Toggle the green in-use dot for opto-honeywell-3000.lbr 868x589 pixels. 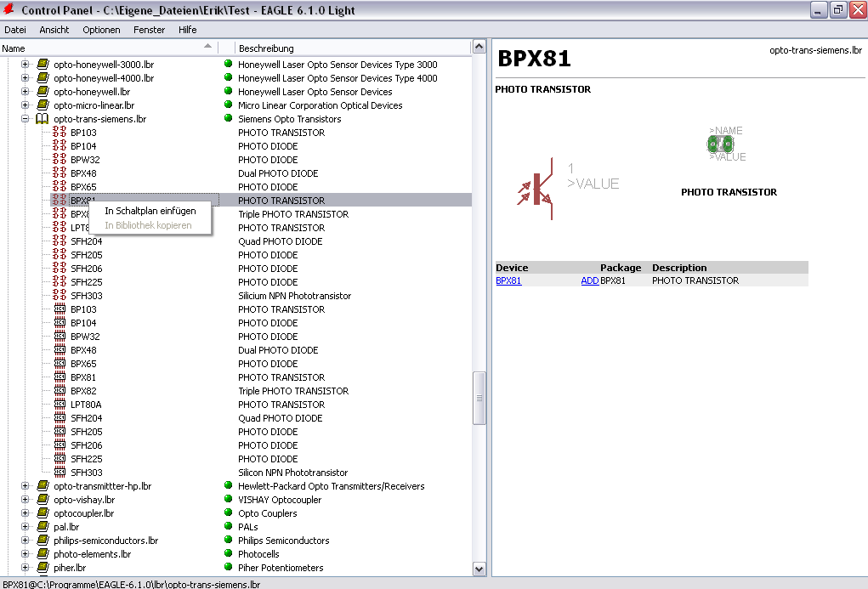tap(228, 64)
